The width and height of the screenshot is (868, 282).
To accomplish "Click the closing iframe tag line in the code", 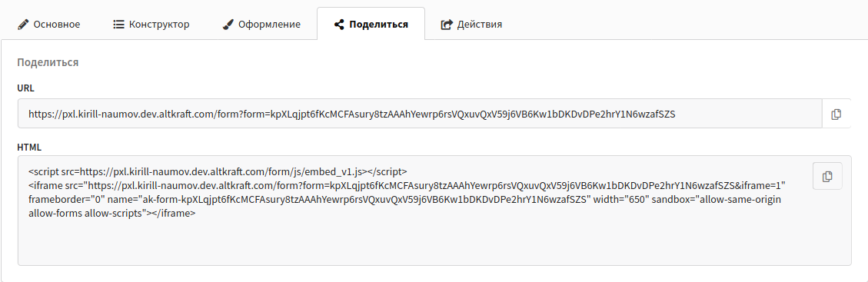I will tap(111, 214).
